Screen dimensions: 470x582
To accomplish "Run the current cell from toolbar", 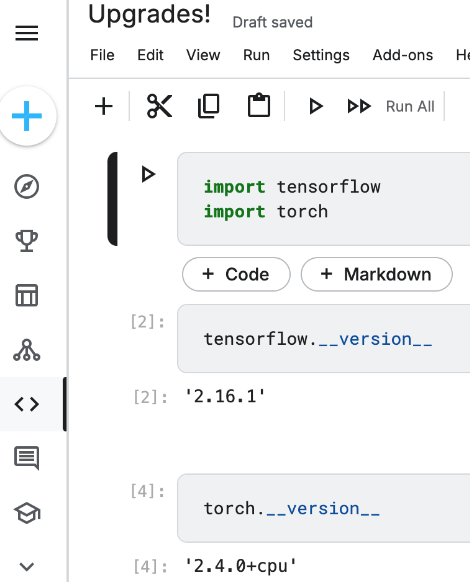I will (316, 107).
